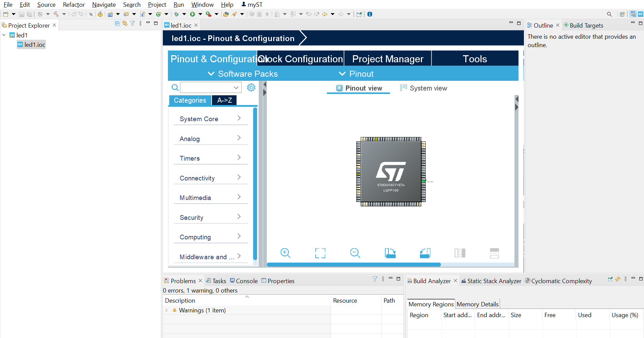Switch to the Memory Details tab
The width and height of the screenshot is (644, 338).
coord(477,304)
